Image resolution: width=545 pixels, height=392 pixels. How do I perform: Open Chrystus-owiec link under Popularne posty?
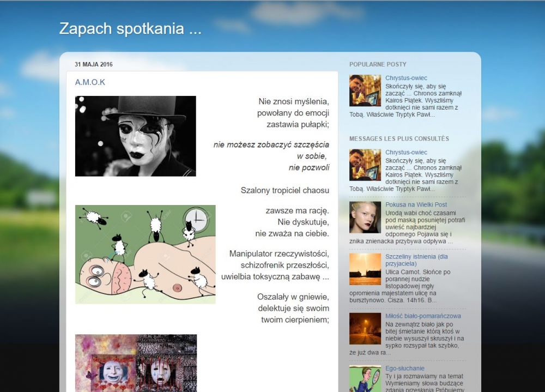click(406, 78)
